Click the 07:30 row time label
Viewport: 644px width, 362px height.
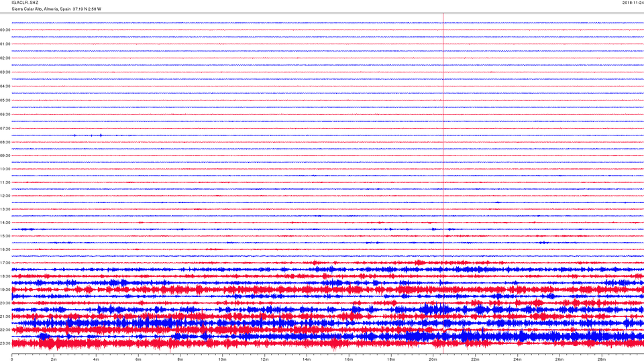point(5,129)
